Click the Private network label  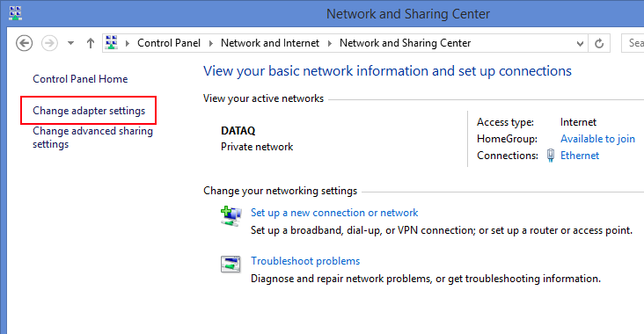click(257, 147)
